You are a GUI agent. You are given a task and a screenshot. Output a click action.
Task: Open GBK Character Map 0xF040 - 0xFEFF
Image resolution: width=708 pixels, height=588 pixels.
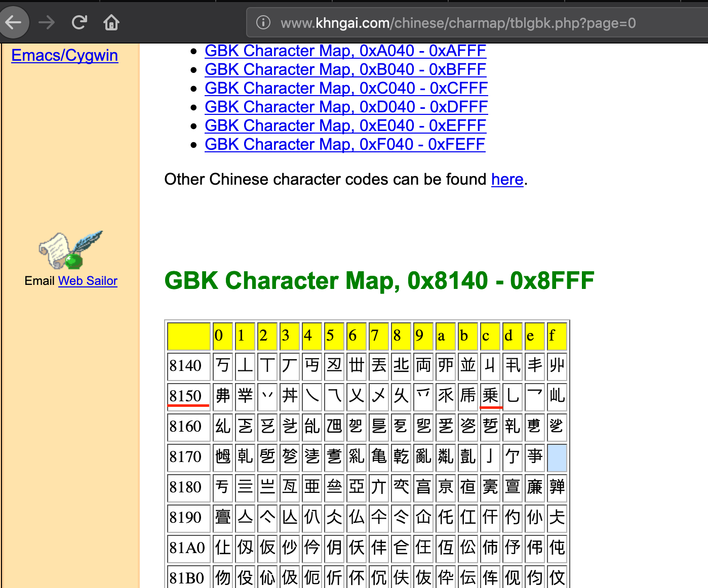click(345, 144)
